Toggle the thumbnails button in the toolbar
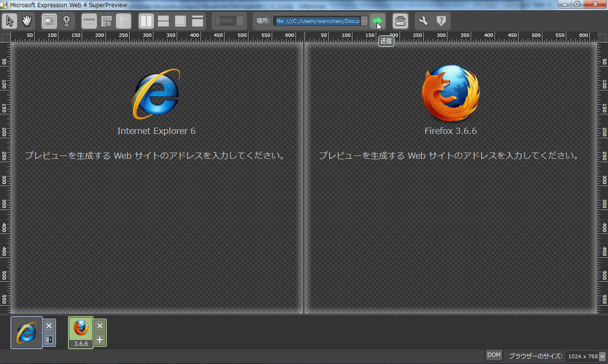608x364 pixels. [106, 21]
